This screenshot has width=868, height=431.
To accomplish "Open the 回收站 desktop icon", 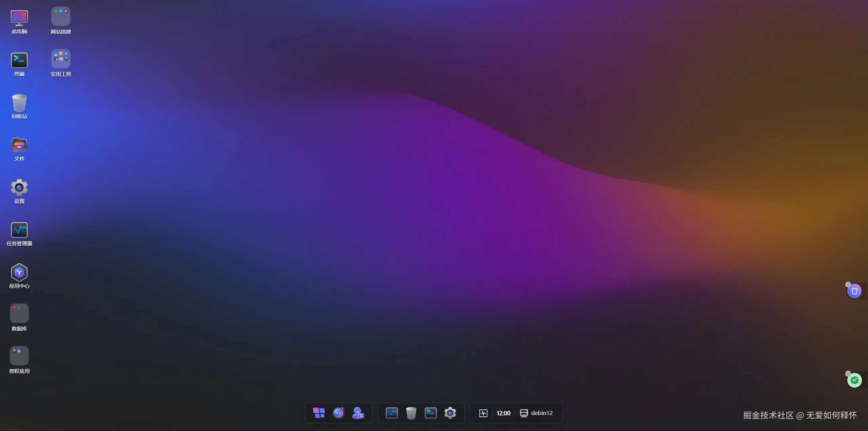I will [19, 103].
